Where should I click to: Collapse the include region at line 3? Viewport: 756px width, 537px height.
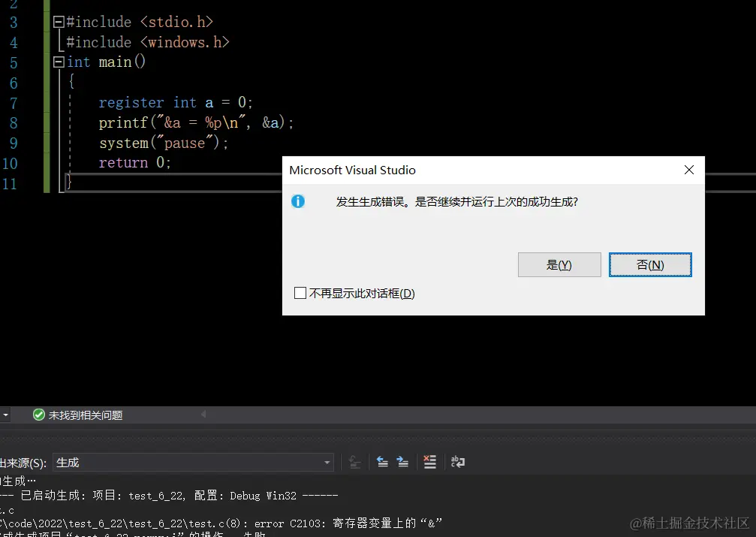point(58,22)
